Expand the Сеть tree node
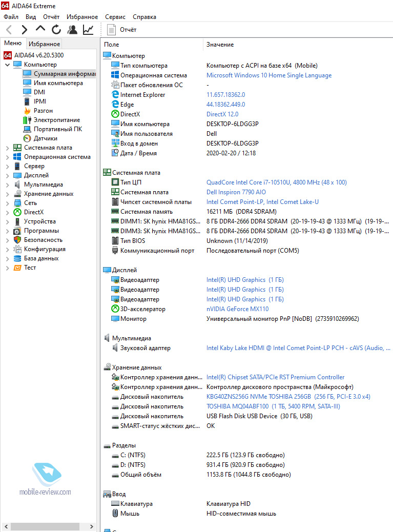This screenshot has height=532, width=393. pyautogui.click(x=8, y=203)
